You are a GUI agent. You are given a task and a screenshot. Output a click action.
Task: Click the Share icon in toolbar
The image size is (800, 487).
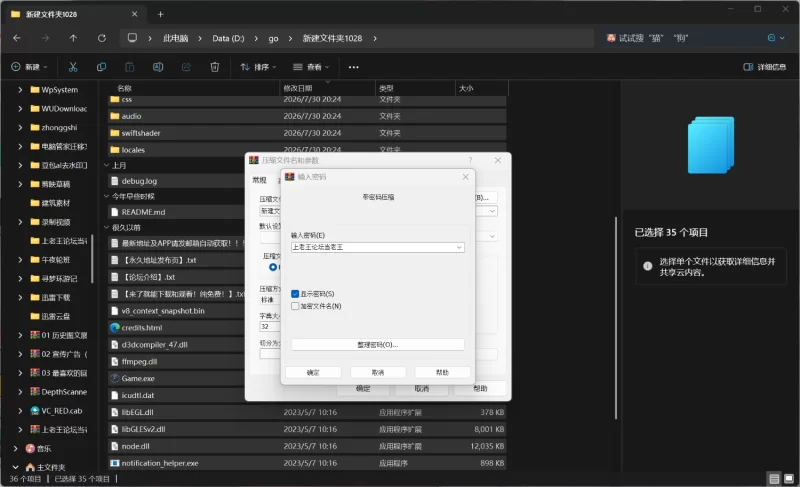coord(186,67)
